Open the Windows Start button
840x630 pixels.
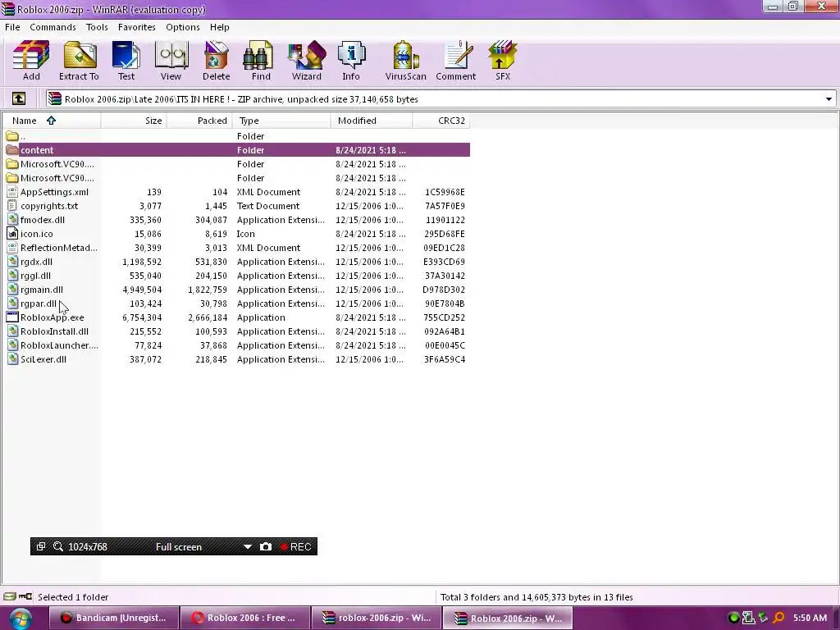pyautogui.click(x=21, y=619)
